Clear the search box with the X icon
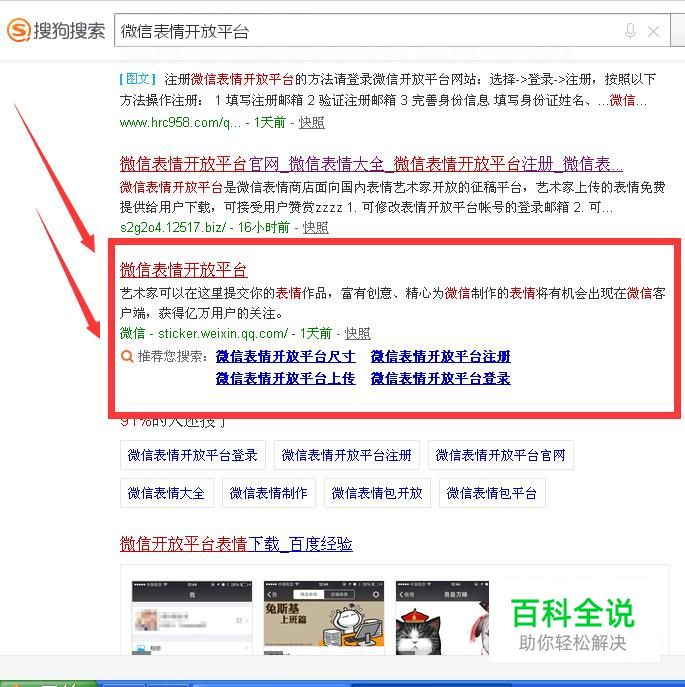685x687 pixels. tap(653, 31)
